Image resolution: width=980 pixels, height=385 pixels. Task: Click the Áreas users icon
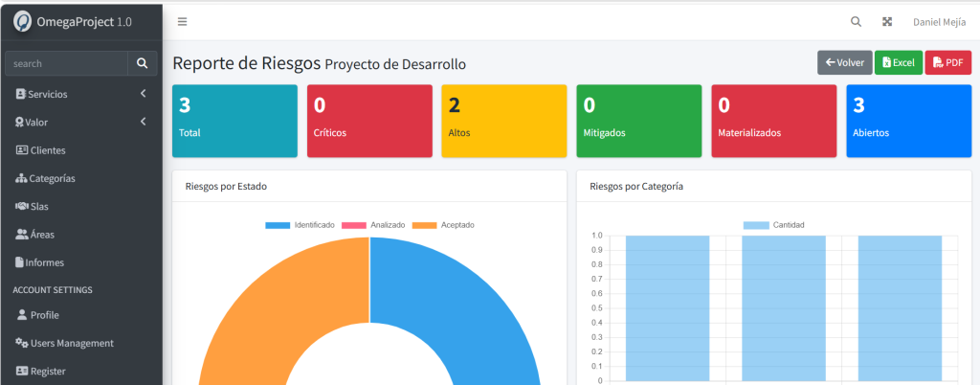click(22, 235)
